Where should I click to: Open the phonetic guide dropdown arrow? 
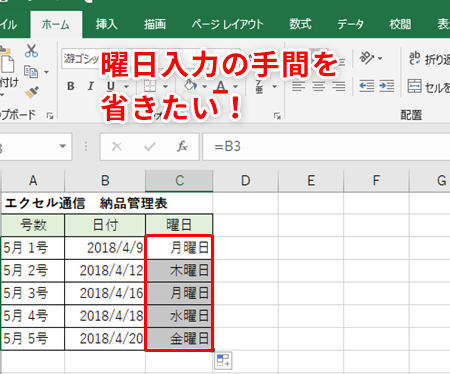275,87
